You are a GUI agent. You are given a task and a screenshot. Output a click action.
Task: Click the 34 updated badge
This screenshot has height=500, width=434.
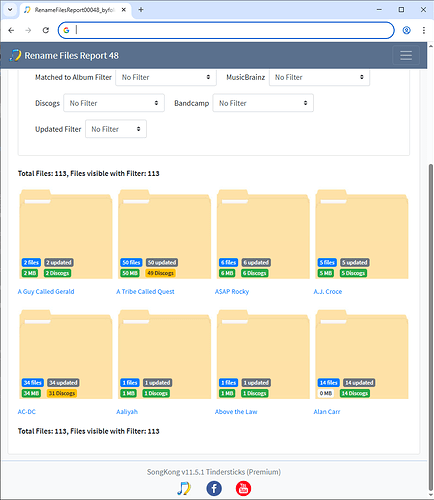coord(63,383)
